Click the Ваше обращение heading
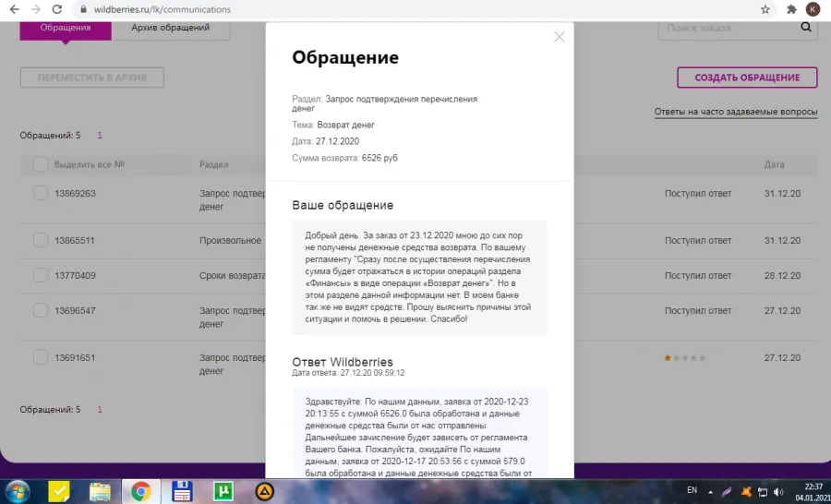This screenshot has height=504, width=831. (x=343, y=205)
